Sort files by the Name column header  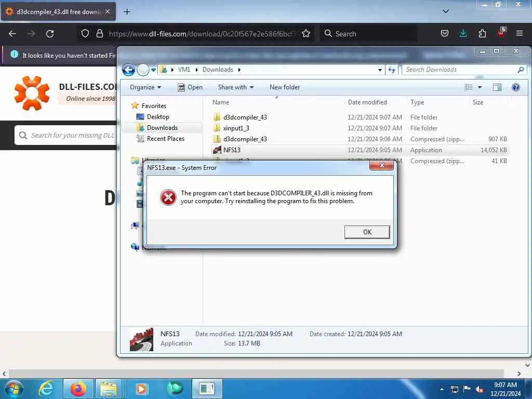click(x=220, y=102)
